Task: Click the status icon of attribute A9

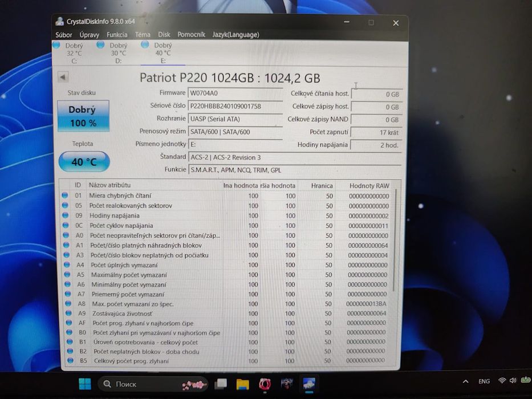Action: pos(68,313)
